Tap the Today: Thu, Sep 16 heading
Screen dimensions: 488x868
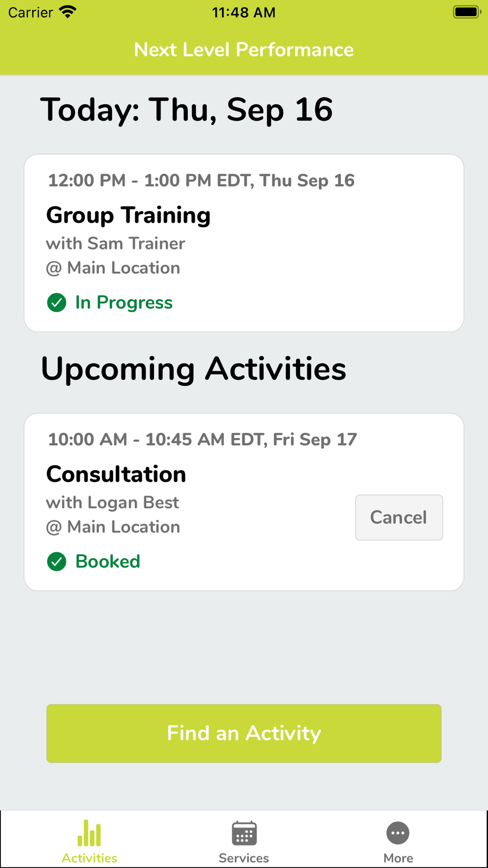click(186, 109)
